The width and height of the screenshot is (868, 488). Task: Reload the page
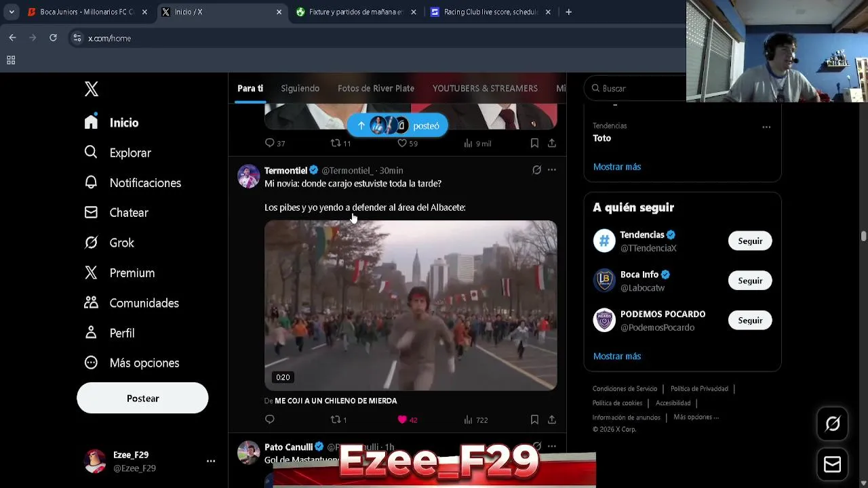click(53, 38)
